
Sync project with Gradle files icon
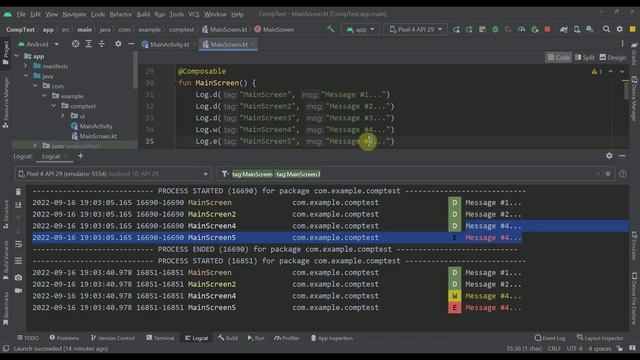pos(564,29)
